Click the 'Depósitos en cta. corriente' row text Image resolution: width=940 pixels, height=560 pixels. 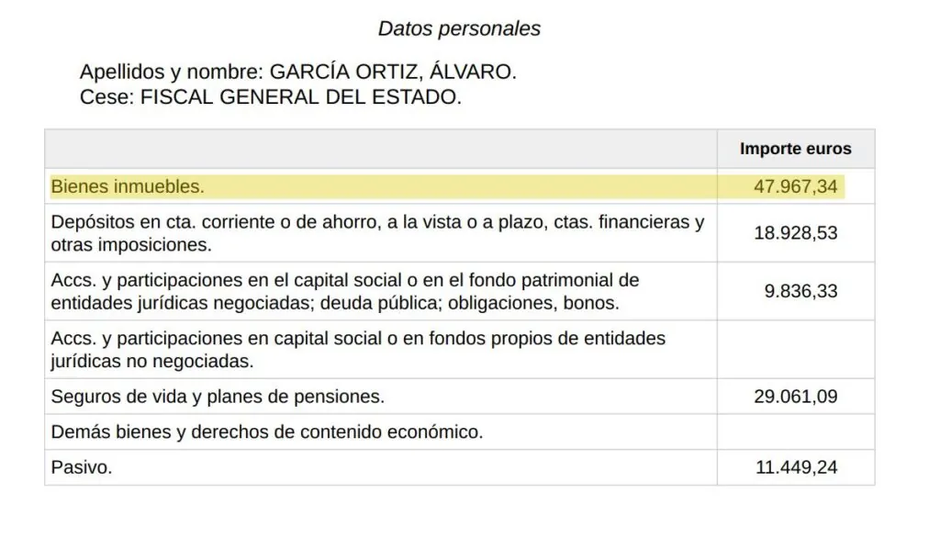377,233
